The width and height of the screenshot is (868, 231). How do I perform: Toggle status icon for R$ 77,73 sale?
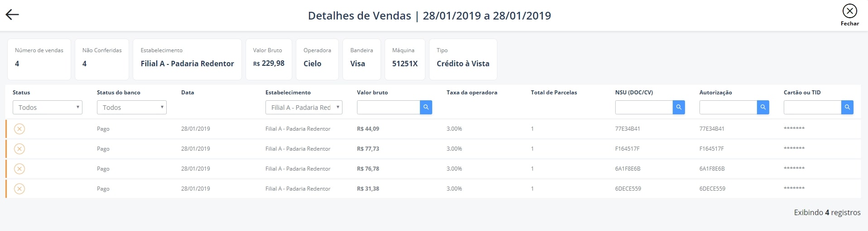(x=19, y=149)
